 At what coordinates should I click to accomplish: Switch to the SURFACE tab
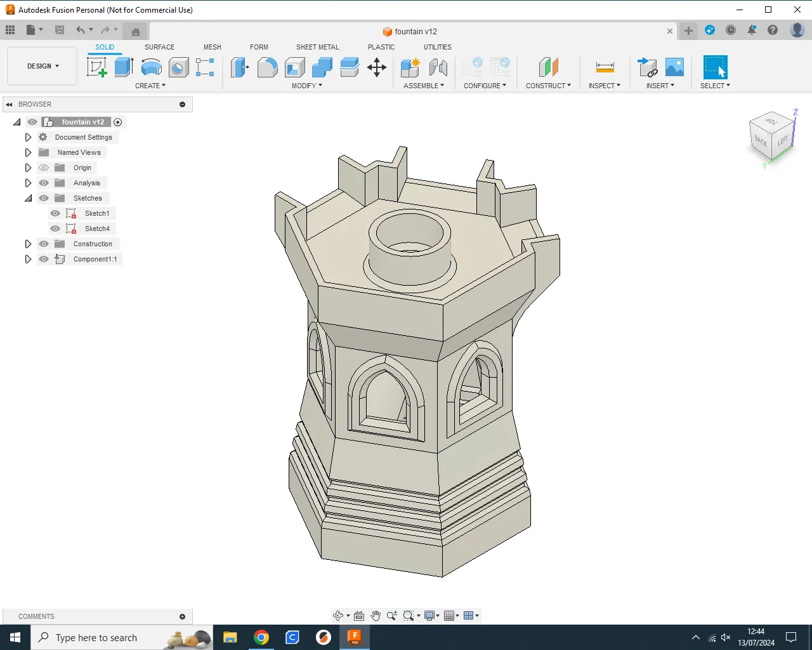(x=159, y=47)
